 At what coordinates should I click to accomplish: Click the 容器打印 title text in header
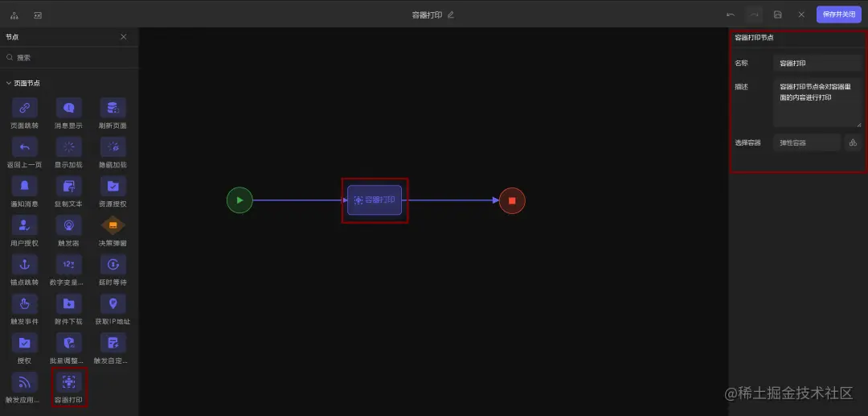click(427, 15)
